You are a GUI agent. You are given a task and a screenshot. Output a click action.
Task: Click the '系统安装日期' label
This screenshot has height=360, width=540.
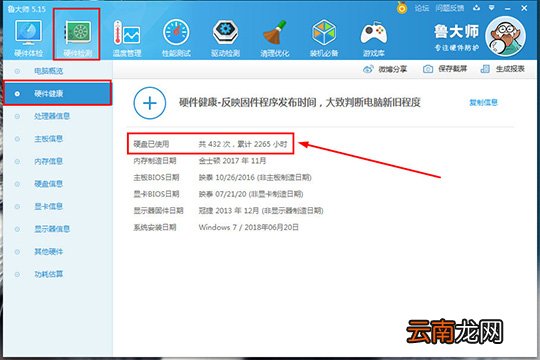click(x=155, y=227)
